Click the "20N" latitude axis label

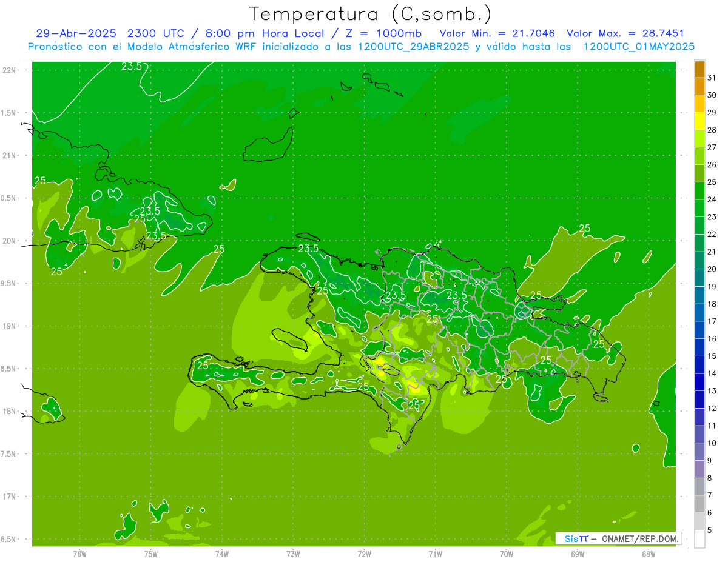coord(9,241)
